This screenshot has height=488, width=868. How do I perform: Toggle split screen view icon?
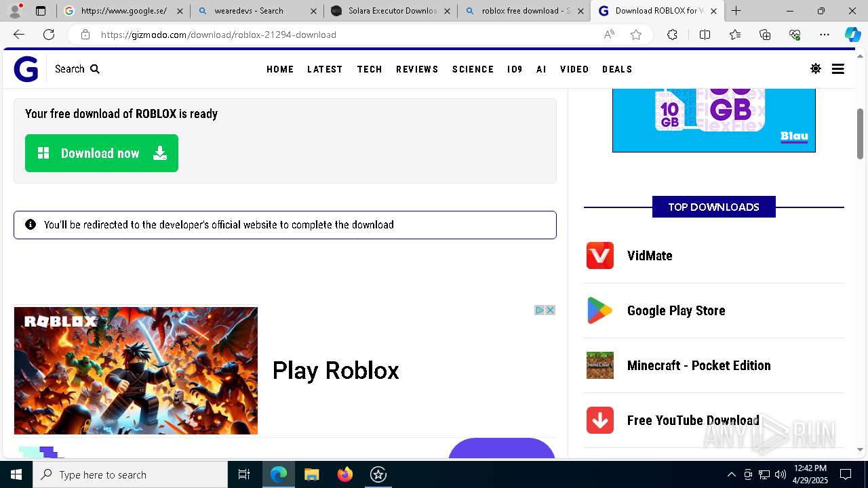[x=705, y=35]
